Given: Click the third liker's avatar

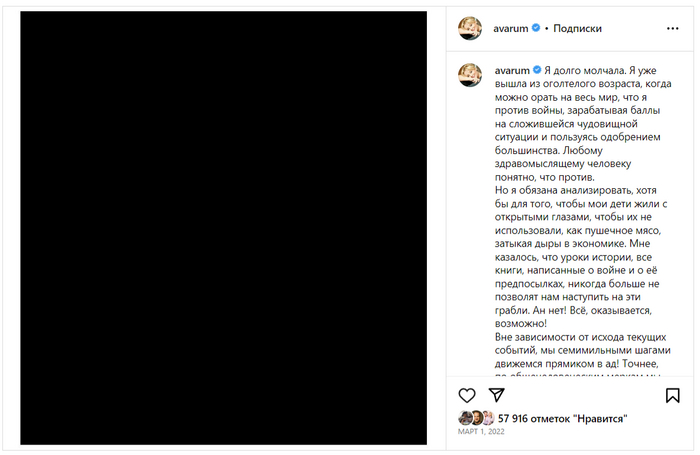Looking at the screenshot, I should coord(487,417).
